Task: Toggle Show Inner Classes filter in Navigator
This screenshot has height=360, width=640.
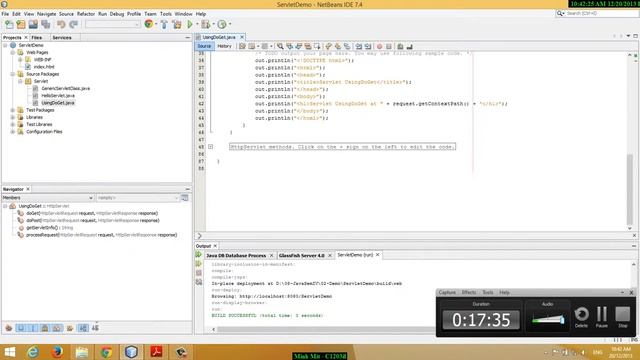Action: pyautogui.click(x=57, y=328)
